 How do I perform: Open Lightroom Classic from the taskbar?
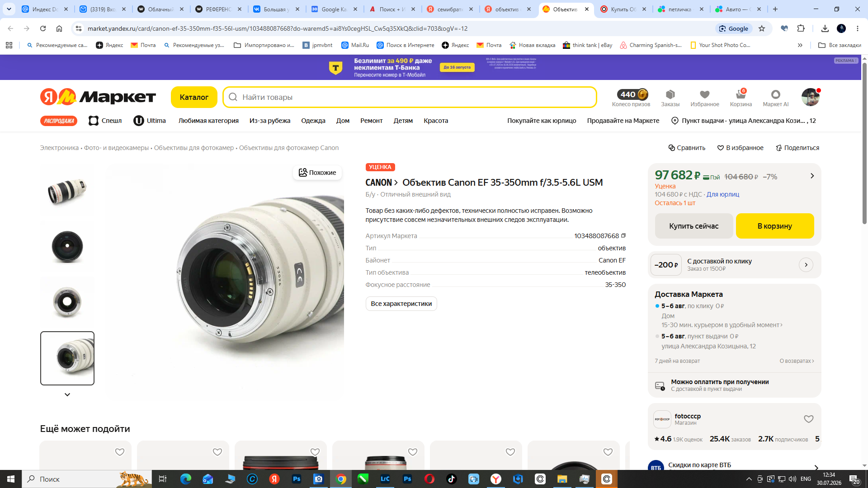385,479
